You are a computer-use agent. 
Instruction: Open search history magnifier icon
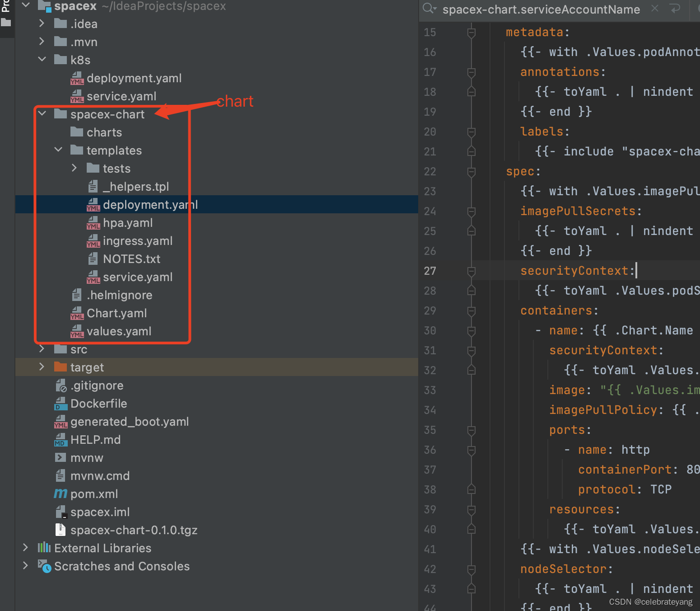pos(429,9)
